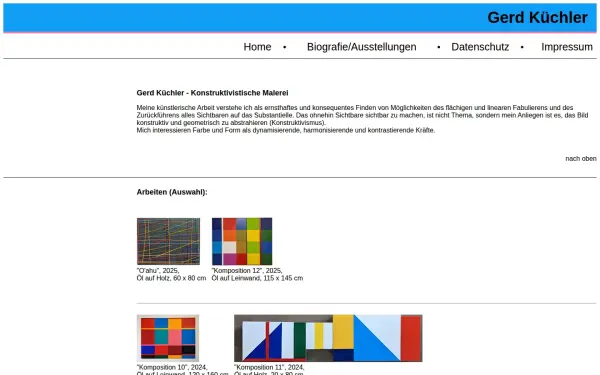600x375 pixels.
Task: Open the Biografie/Ausstellungen page
Action: 361,47
